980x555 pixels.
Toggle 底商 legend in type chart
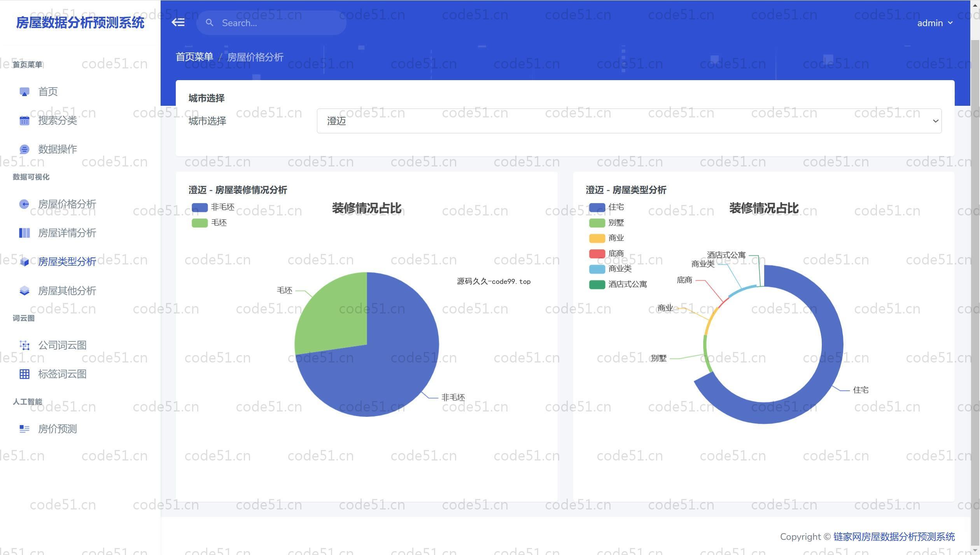point(607,254)
